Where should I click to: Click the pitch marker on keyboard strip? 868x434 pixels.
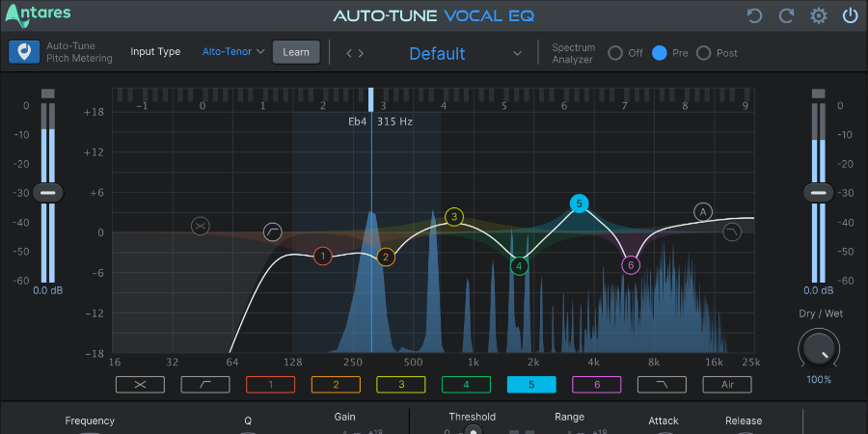coord(371,99)
